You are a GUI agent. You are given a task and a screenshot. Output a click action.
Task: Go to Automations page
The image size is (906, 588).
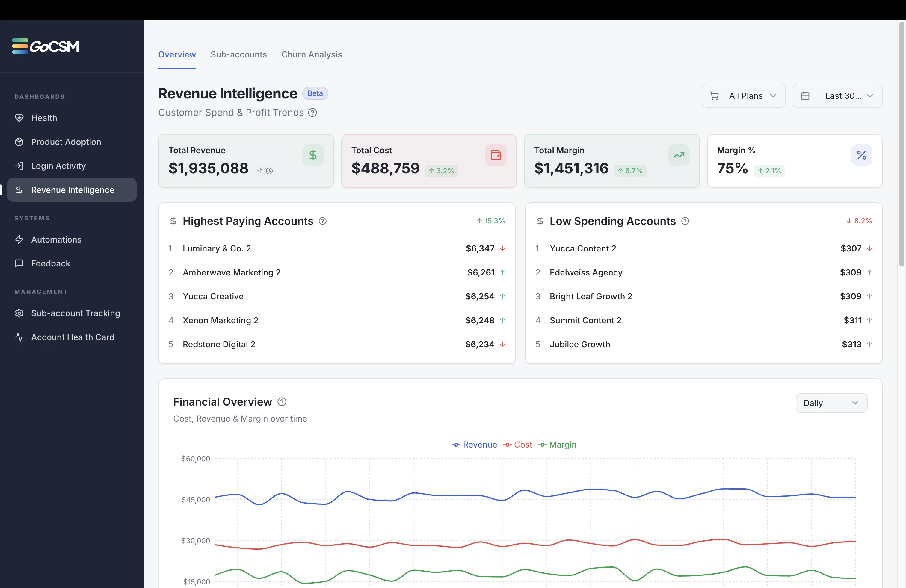[x=72, y=240]
